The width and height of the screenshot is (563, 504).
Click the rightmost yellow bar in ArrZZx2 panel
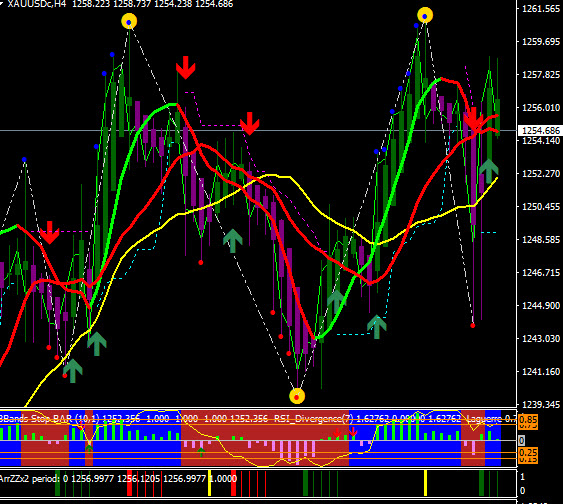click(425, 483)
